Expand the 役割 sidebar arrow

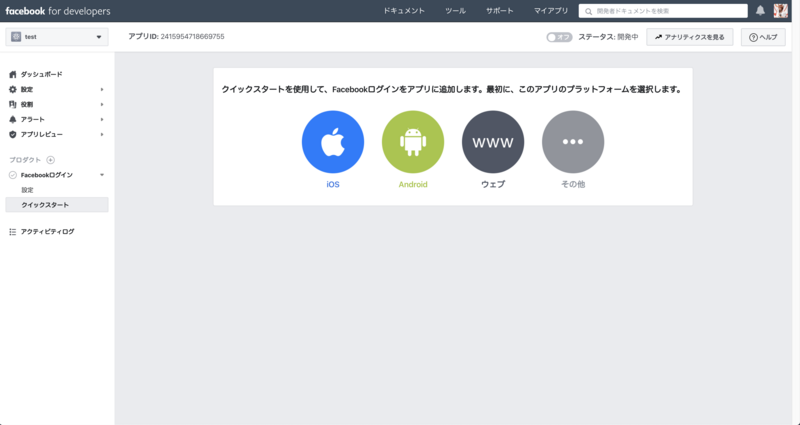click(102, 104)
